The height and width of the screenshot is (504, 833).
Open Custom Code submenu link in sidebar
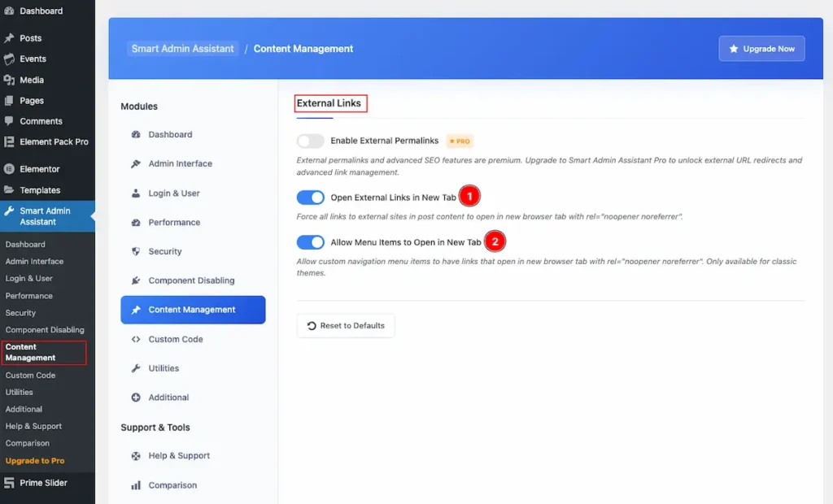pos(30,375)
